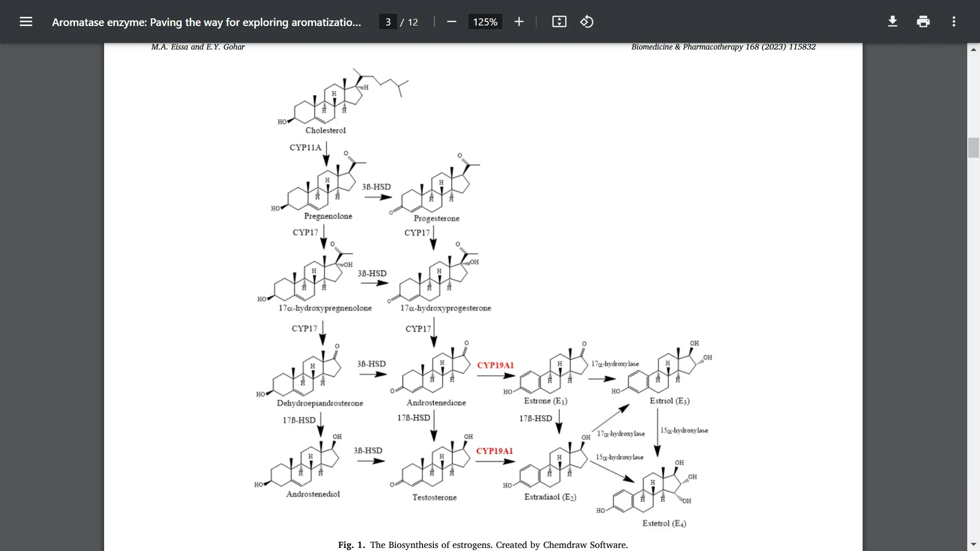The height and width of the screenshot is (551, 980).
Task: Click '17ß-HSD' label under Estrone
Action: 535,418
